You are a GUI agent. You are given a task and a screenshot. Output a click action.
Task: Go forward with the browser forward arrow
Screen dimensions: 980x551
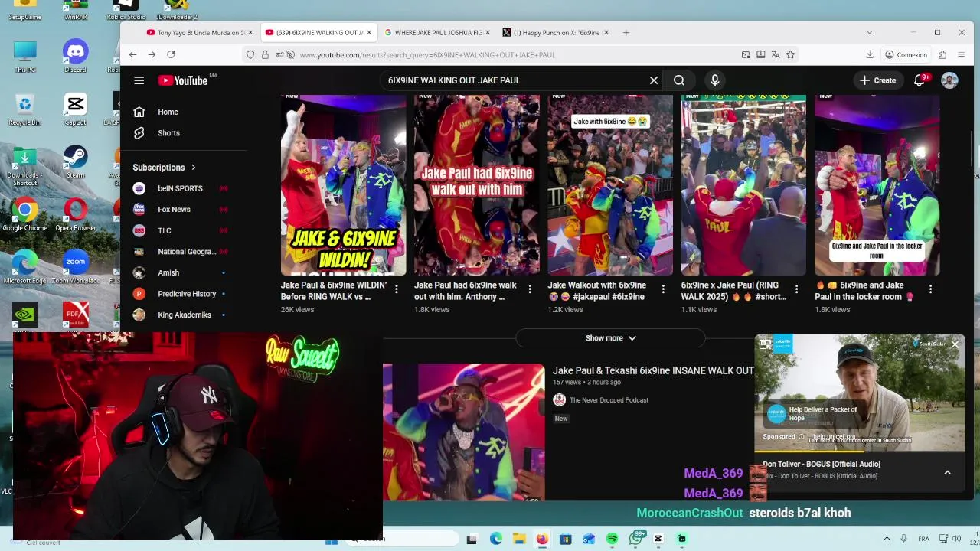[152, 54]
